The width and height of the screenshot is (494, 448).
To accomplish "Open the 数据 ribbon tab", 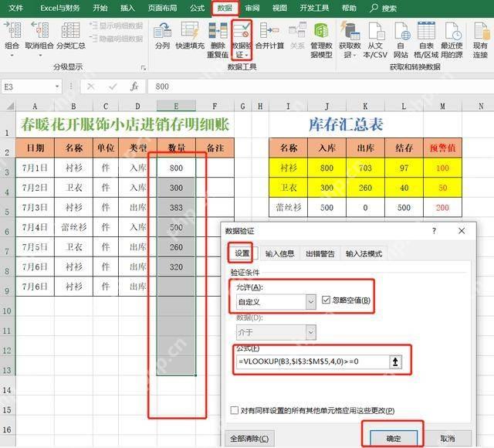I will [x=225, y=8].
